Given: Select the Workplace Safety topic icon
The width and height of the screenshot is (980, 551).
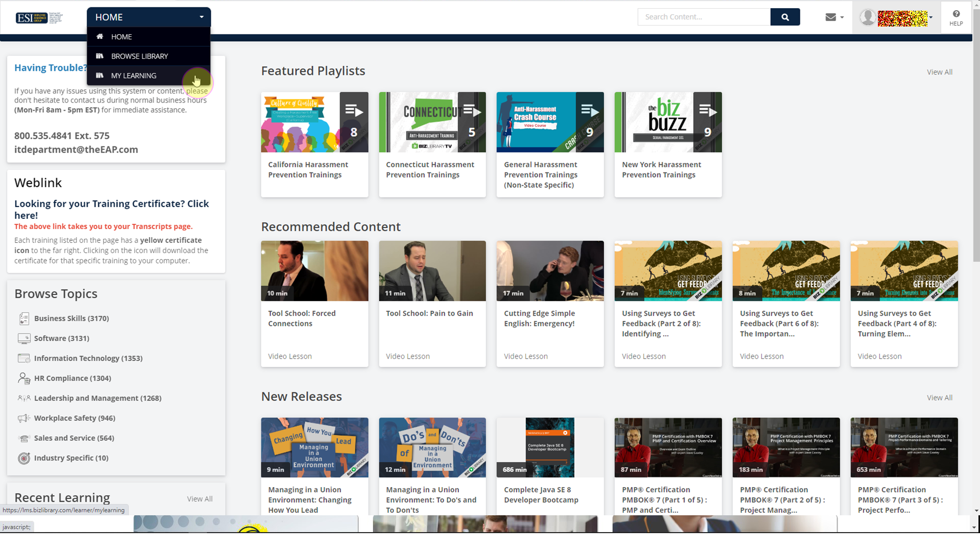Looking at the screenshot, I should coord(24,418).
